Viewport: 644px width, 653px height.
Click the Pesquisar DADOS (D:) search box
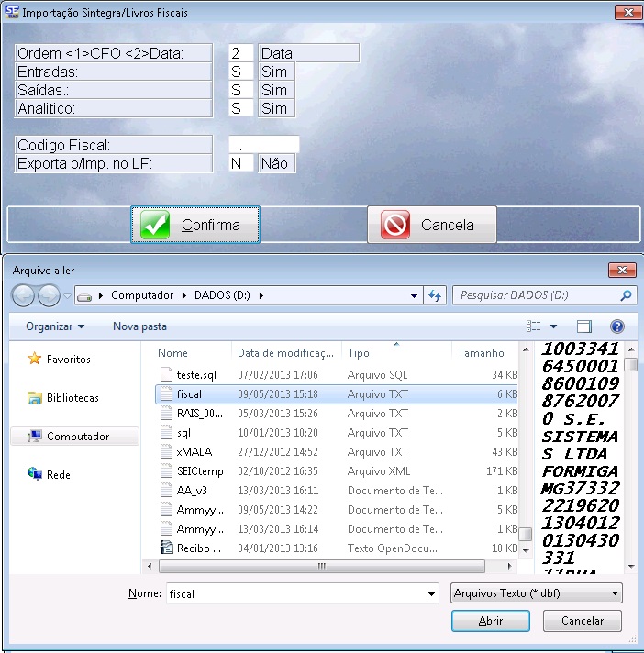pos(545,295)
